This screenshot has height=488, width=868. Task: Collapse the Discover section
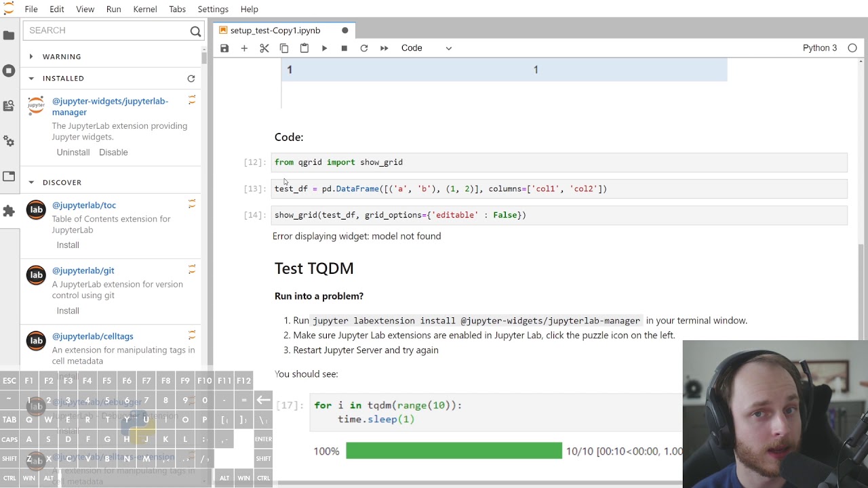31,182
